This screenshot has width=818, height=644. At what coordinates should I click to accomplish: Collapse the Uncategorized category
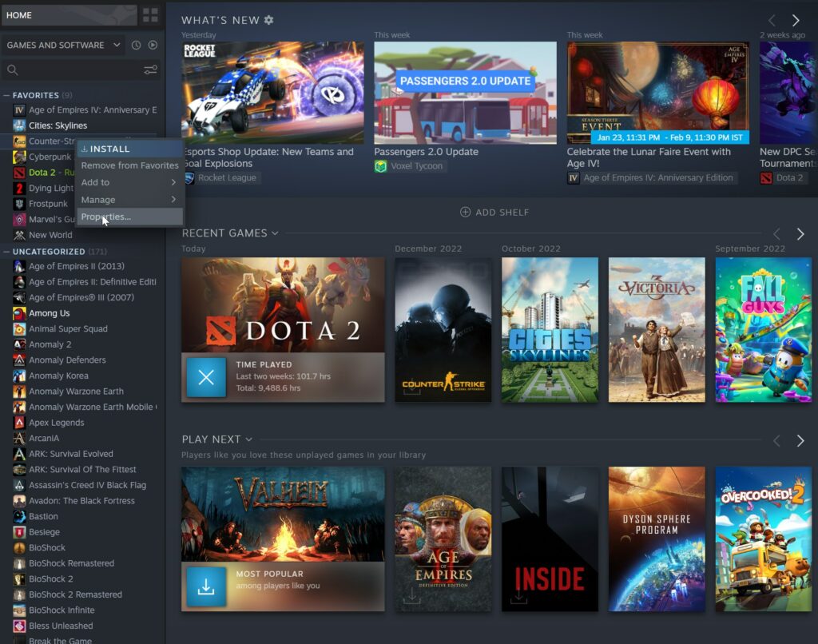(7, 252)
